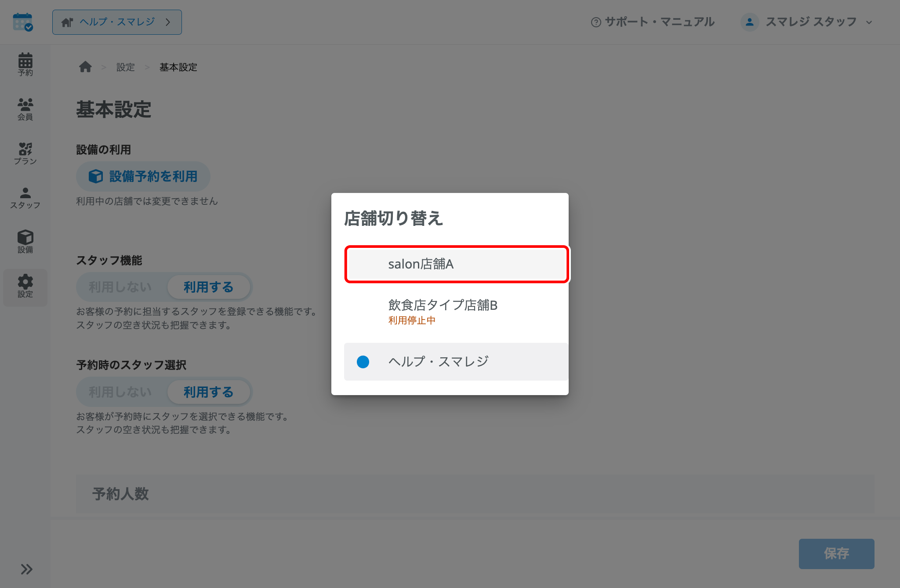Select 飲食店タイプ店舗B in store list

point(457,312)
